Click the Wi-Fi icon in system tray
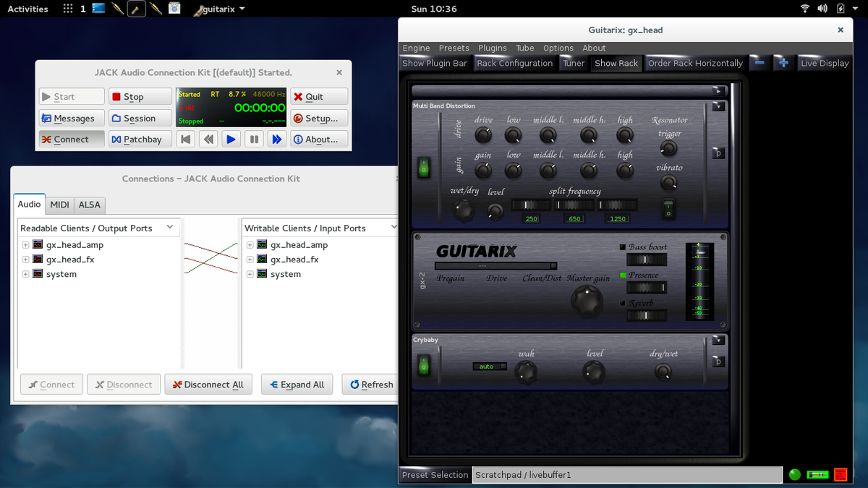The image size is (868, 488). point(805,9)
